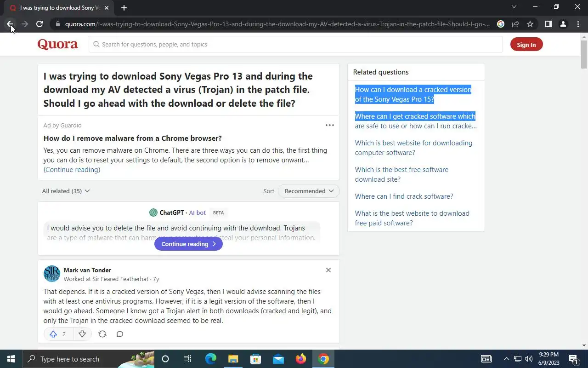588x368 pixels.
Task: Launch Firefox from the taskbar
Action: 301,359
